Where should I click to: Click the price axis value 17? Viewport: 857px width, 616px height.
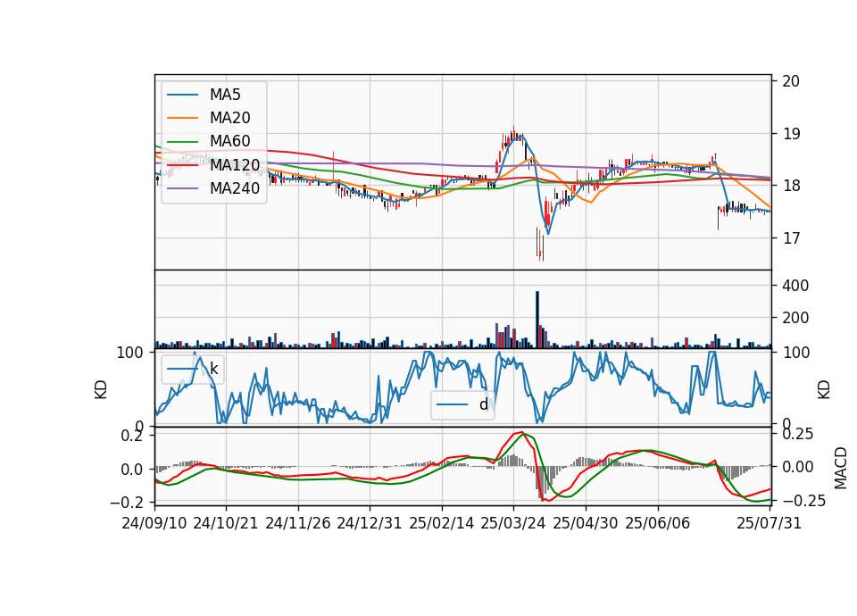[x=791, y=238]
